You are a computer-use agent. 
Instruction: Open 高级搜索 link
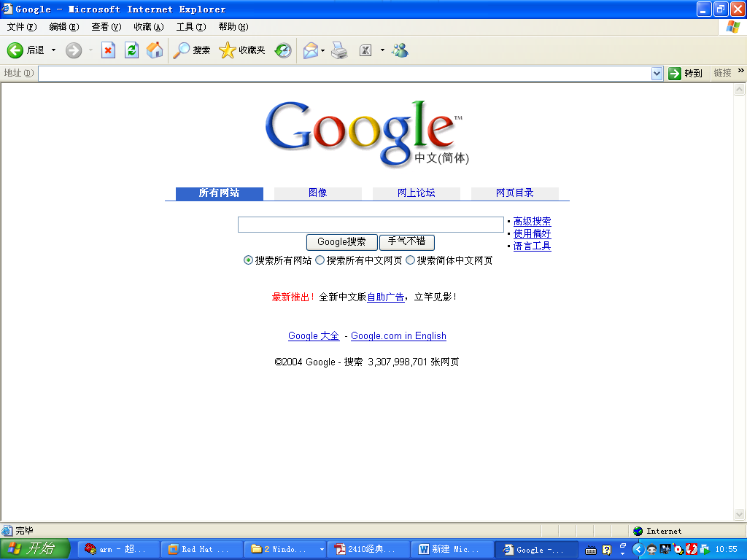532,222
